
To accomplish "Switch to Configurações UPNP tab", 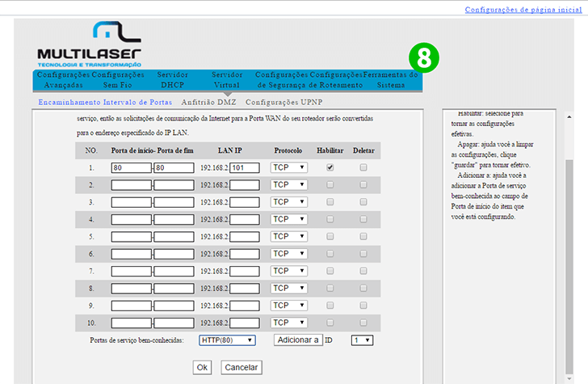I will [x=283, y=102].
